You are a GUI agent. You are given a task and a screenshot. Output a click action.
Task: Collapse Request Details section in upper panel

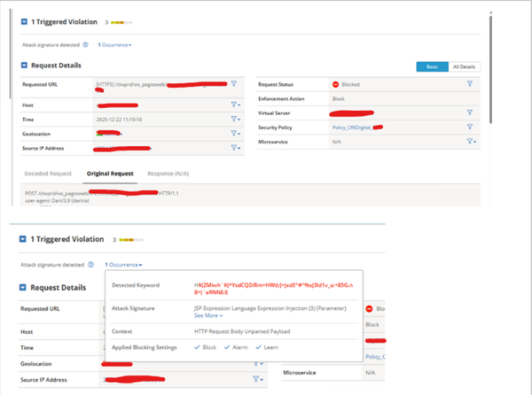[24, 65]
